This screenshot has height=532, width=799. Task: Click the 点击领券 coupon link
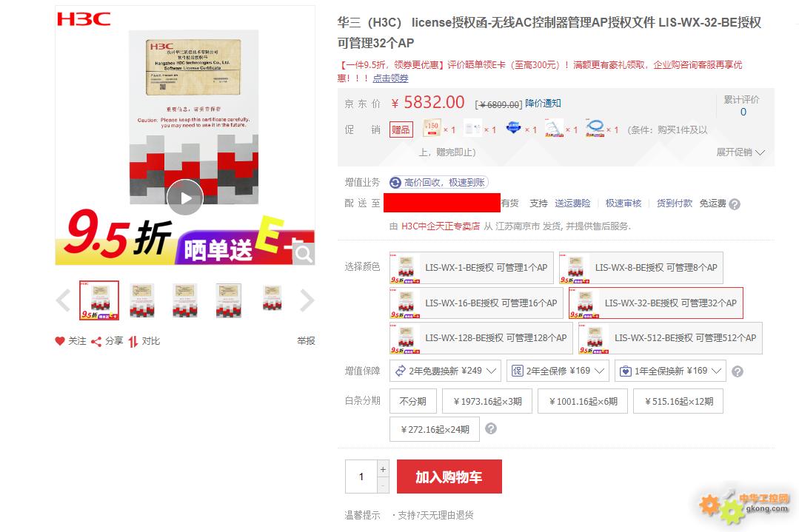pos(390,78)
